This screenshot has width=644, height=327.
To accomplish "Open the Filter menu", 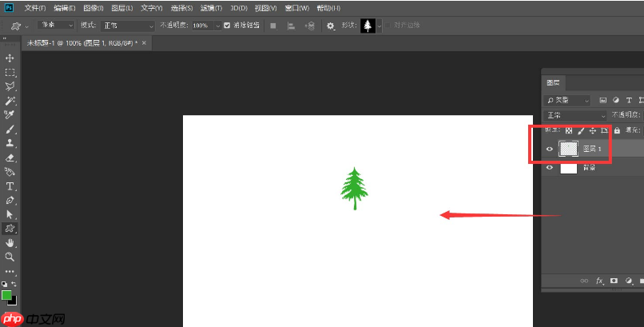I will click(211, 8).
